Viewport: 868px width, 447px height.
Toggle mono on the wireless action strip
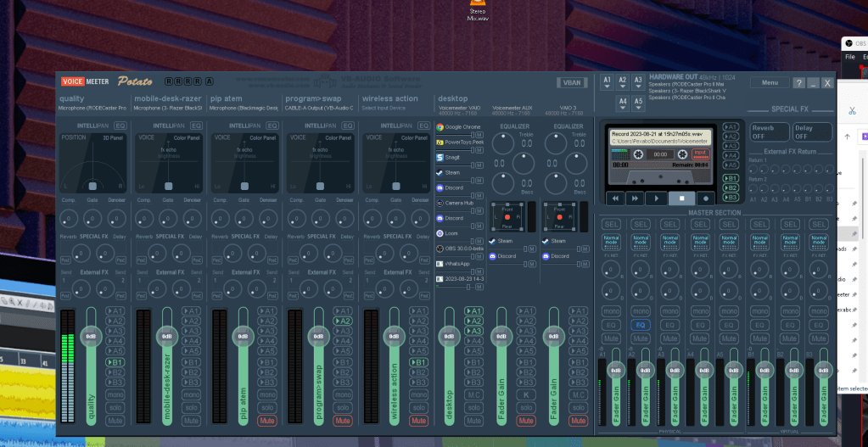point(418,395)
